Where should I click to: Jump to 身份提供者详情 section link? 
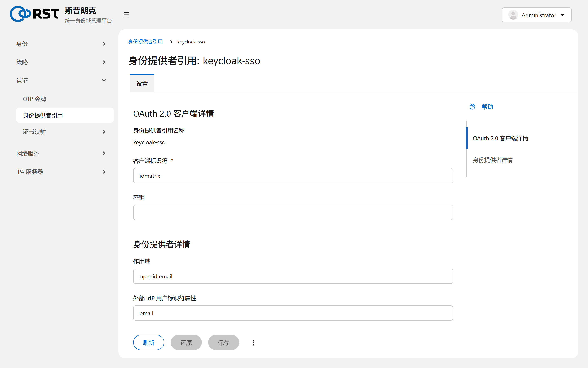click(492, 160)
